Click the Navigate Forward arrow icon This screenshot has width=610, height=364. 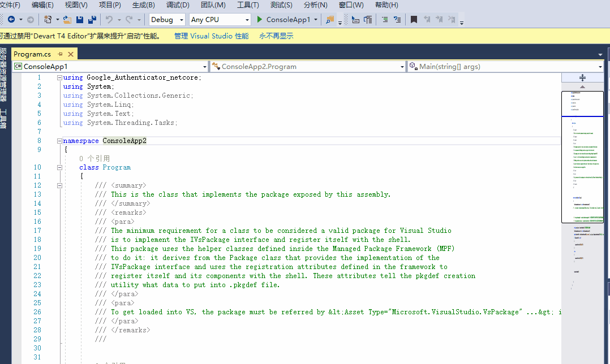(31, 19)
